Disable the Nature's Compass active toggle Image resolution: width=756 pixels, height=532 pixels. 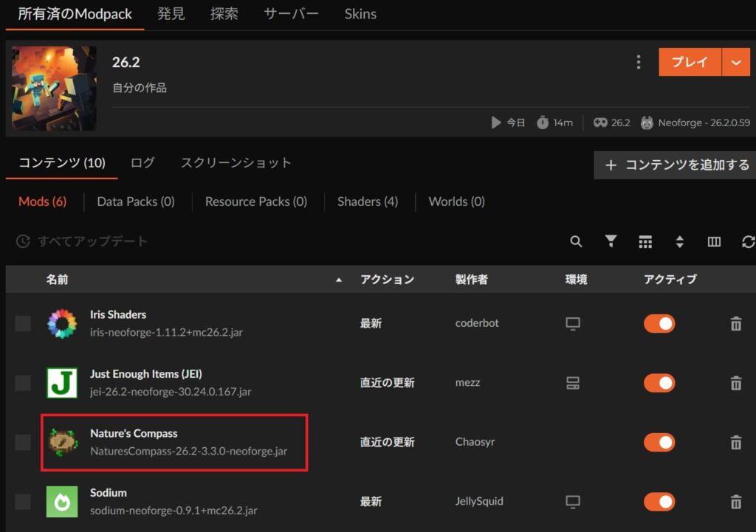pyautogui.click(x=659, y=442)
